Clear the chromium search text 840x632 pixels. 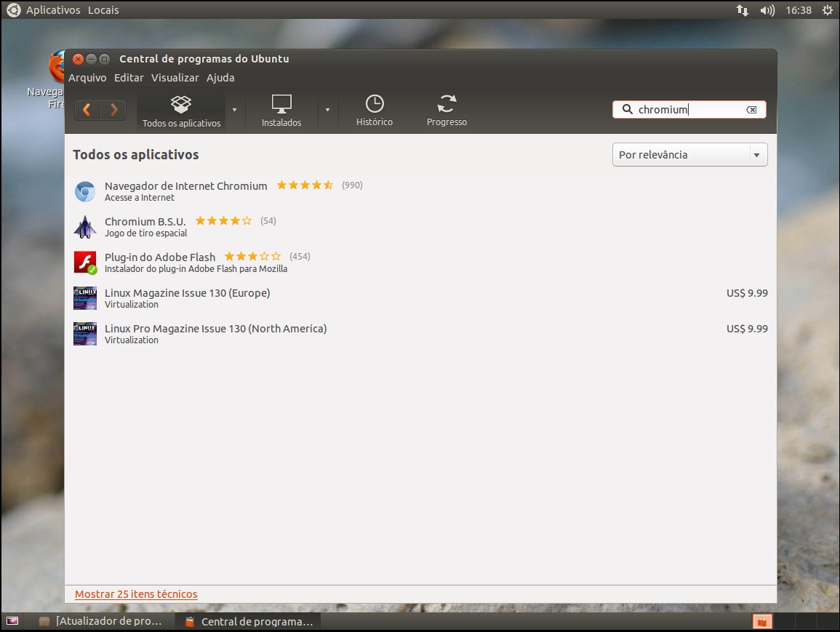(751, 110)
